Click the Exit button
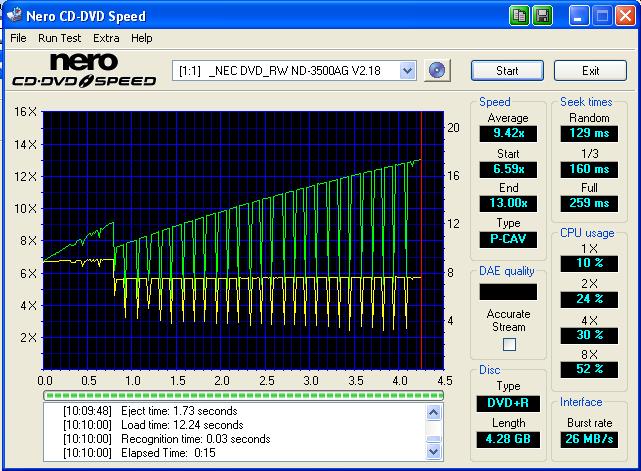This screenshot has height=471, width=641. pos(590,71)
